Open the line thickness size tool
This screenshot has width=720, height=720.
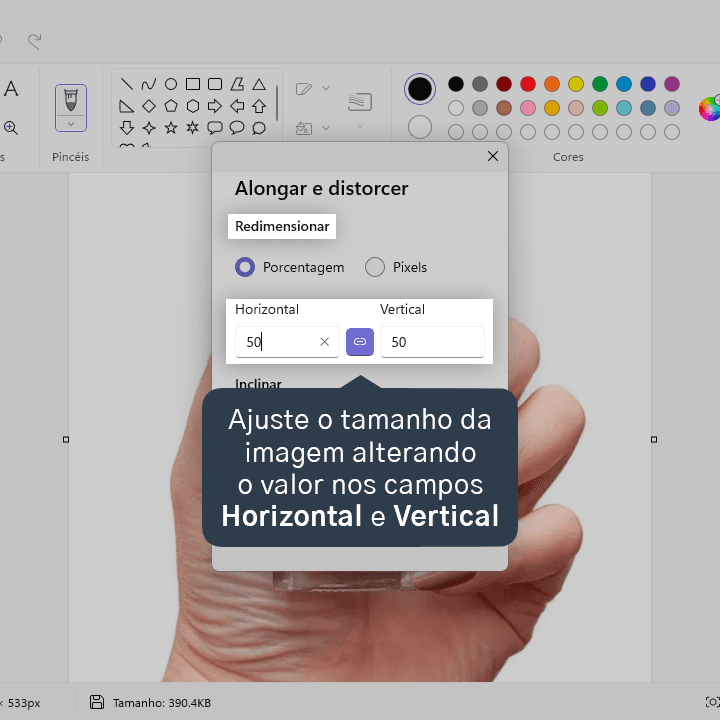[360, 102]
